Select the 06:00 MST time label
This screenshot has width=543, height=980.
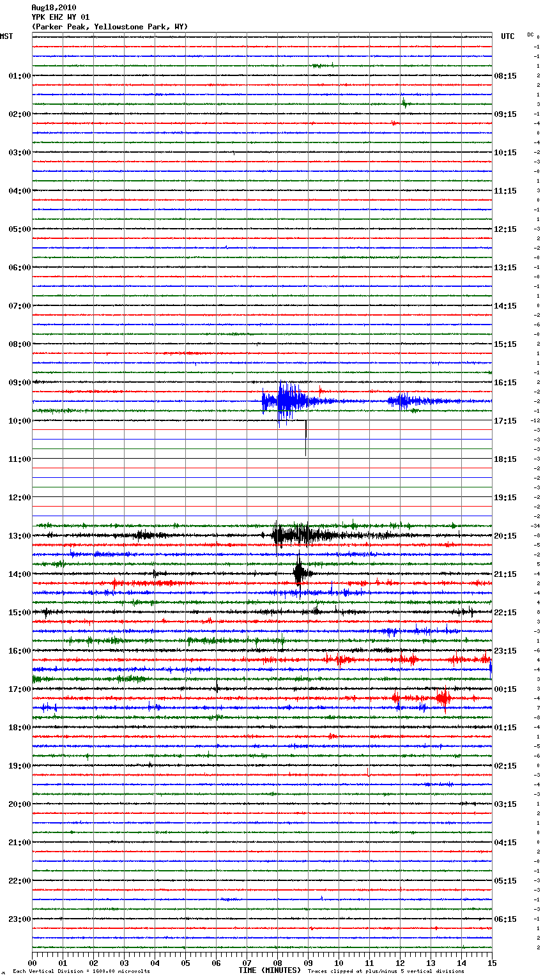click(20, 268)
